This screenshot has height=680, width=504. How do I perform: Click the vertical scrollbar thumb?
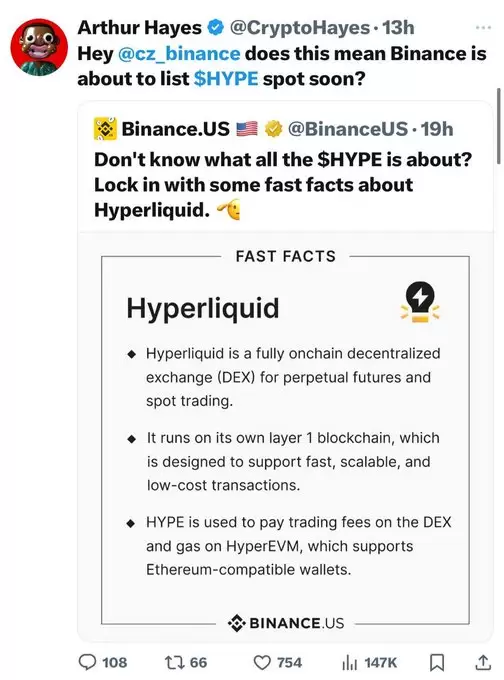pyautogui.click(x=499, y=126)
